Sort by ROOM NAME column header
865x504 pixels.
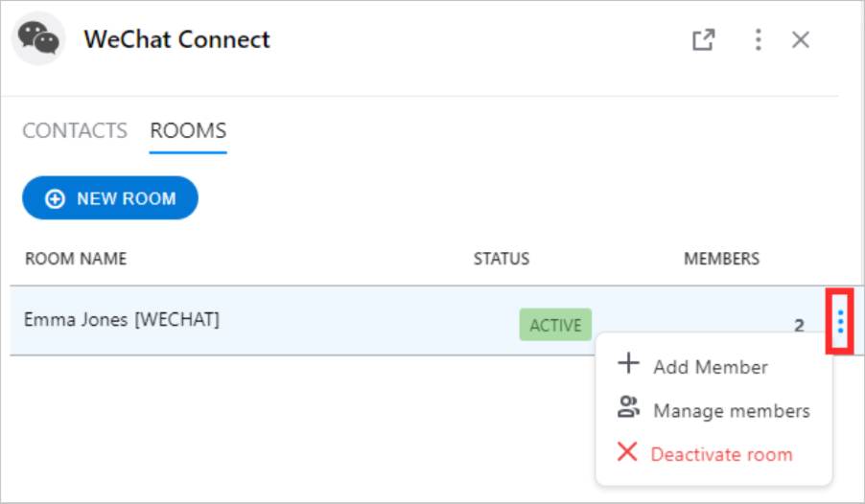[x=76, y=259]
